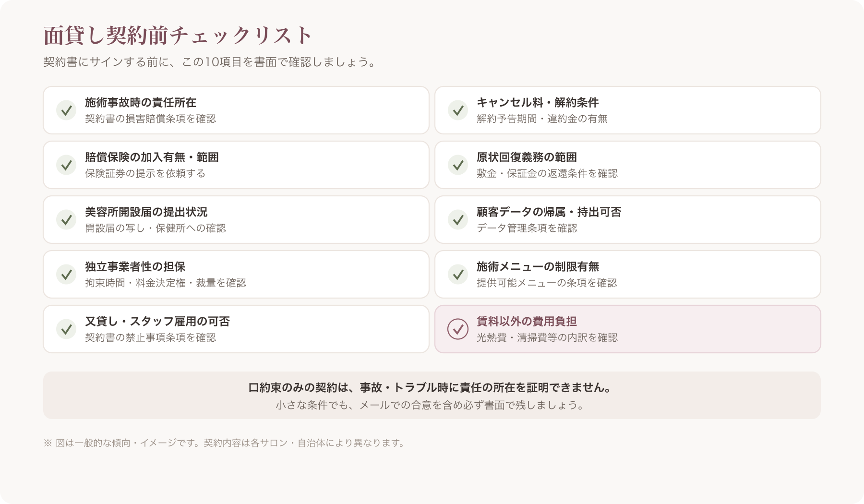Toggle the checkmark for 原状回復義務の範囲
864x504 pixels.
tap(458, 165)
